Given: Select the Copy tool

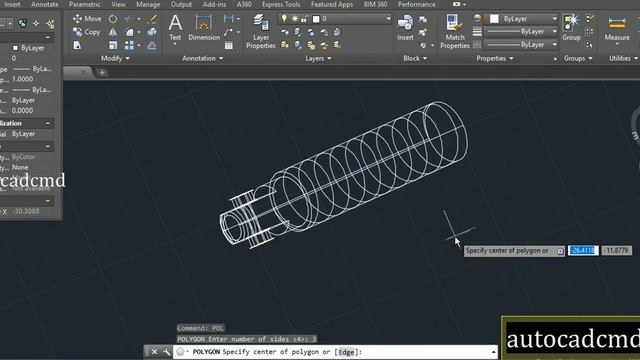Looking at the screenshot, I should [87, 32].
